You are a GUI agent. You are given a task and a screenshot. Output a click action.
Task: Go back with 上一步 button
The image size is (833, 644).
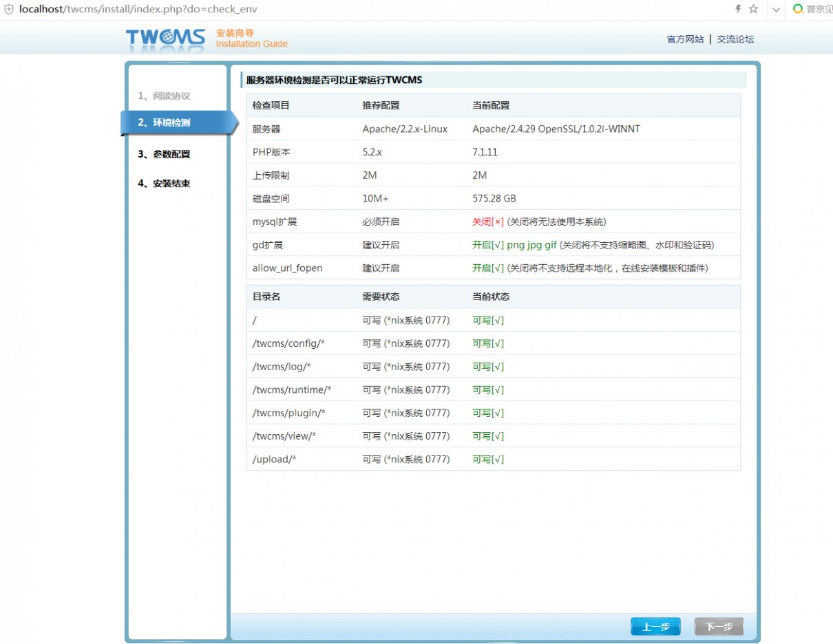[x=655, y=627]
